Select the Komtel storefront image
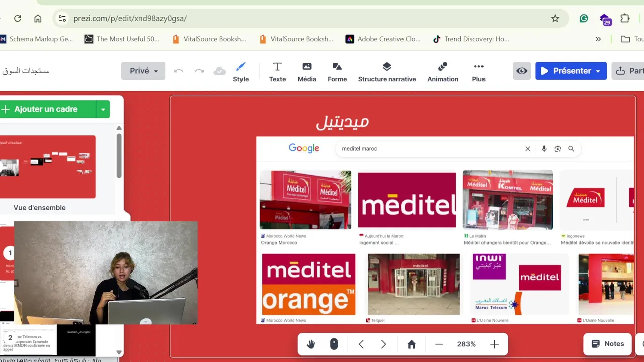This screenshot has width=644, height=362. 508,200
